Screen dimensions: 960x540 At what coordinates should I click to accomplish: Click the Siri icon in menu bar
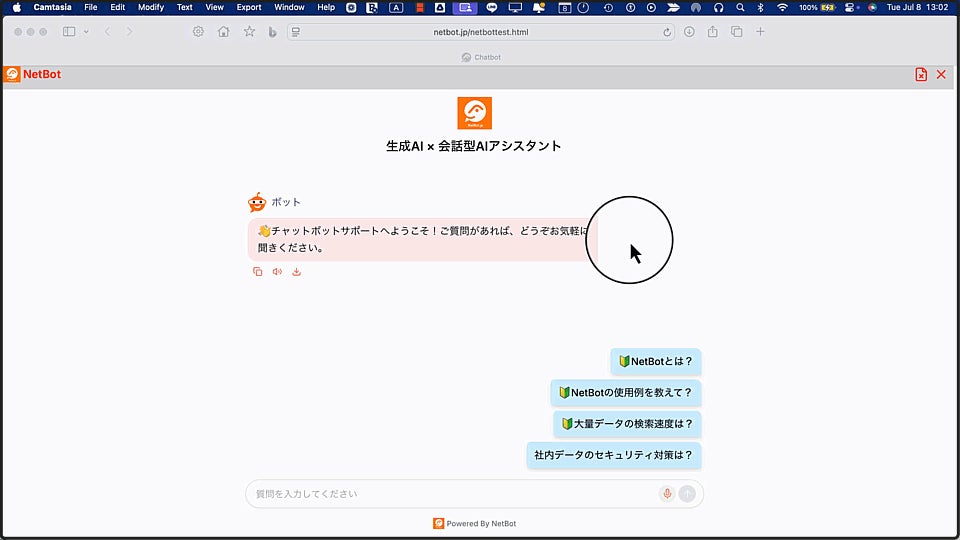pyautogui.click(x=872, y=7)
